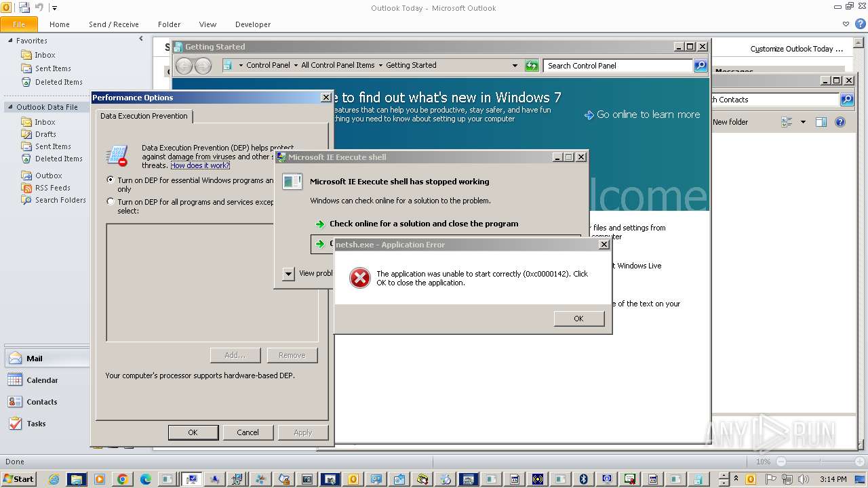
Task: Click the volume speaker tray icon
Action: click(x=804, y=479)
